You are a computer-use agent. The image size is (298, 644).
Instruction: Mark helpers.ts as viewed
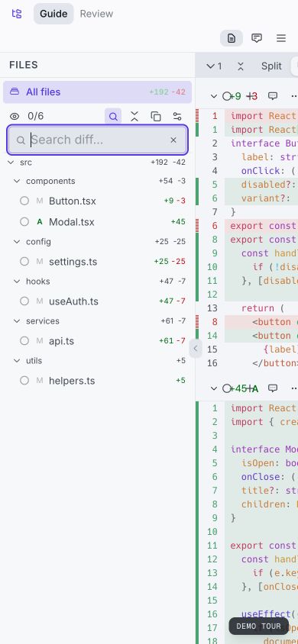click(x=24, y=380)
